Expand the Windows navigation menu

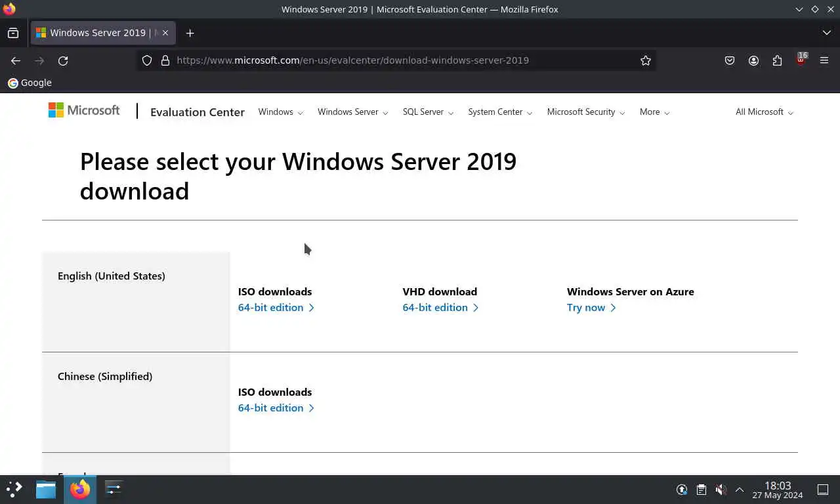[x=281, y=112]
